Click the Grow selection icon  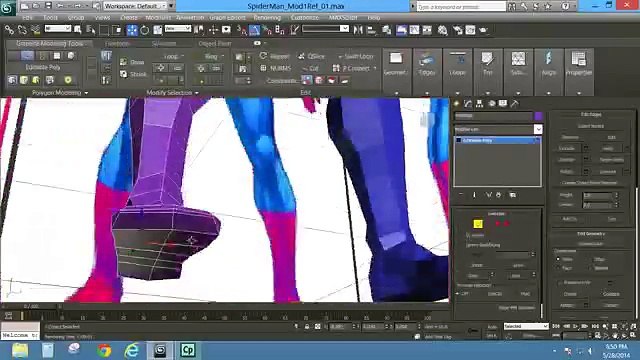tap(133, 62)
